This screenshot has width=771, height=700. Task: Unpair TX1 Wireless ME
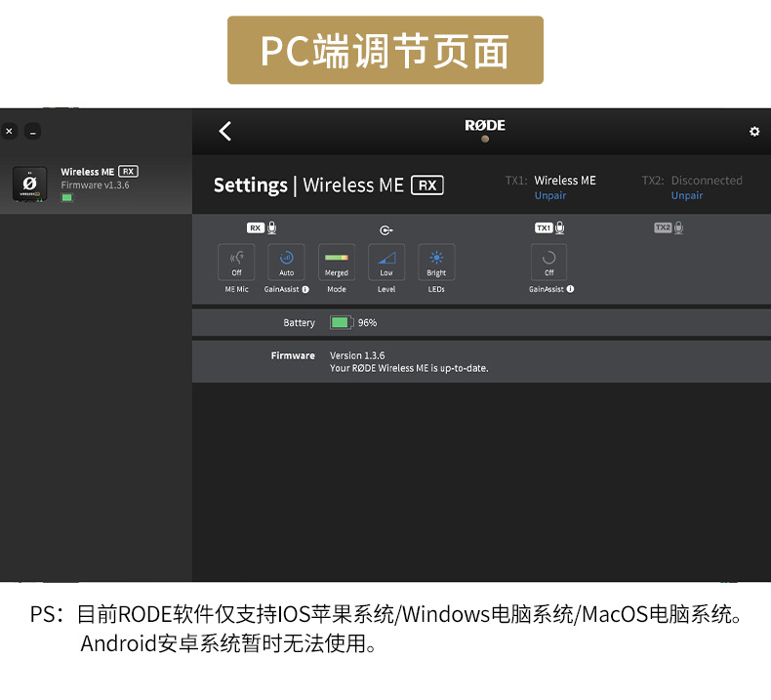550,196
